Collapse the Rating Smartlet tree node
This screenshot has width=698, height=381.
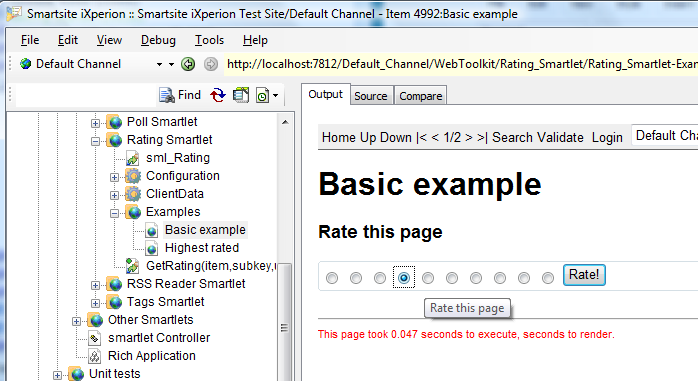click(x=95, y=142)
